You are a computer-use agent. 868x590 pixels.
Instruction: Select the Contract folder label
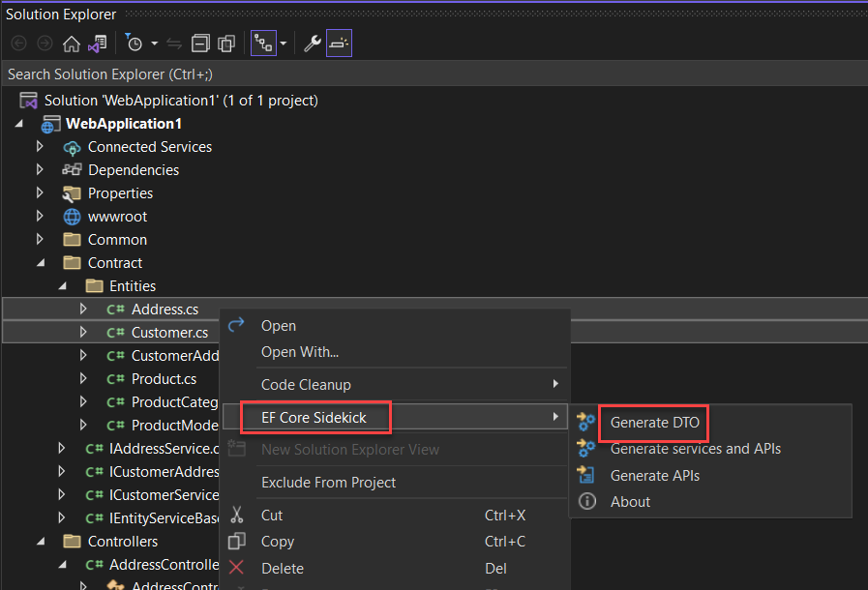(114, 263)
